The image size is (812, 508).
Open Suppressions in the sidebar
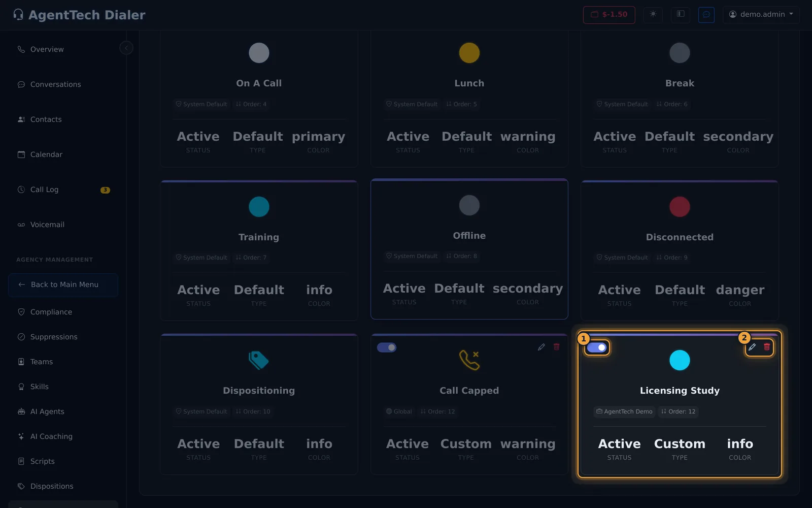(63, 337)
